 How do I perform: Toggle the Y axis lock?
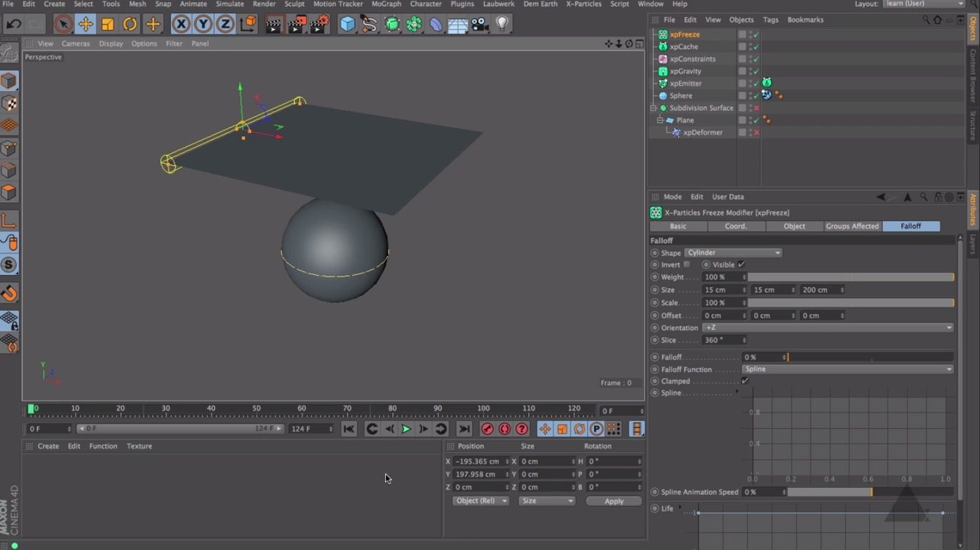pyautogui.click(x=203, y=25)
